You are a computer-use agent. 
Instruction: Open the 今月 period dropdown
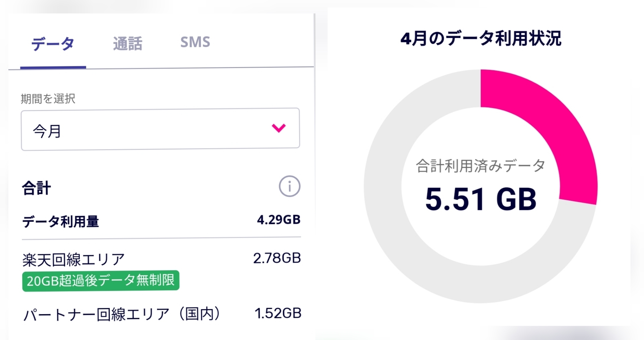coord(160,129)
